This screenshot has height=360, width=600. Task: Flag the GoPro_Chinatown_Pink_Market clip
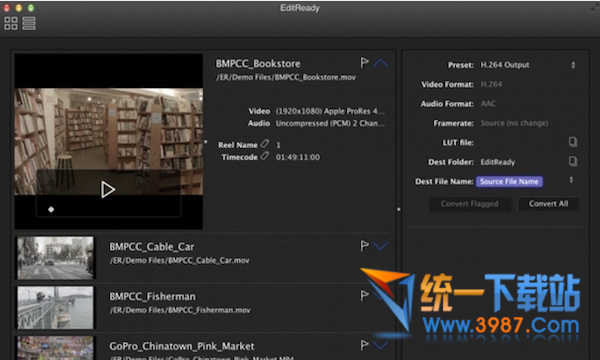point(364,345)
